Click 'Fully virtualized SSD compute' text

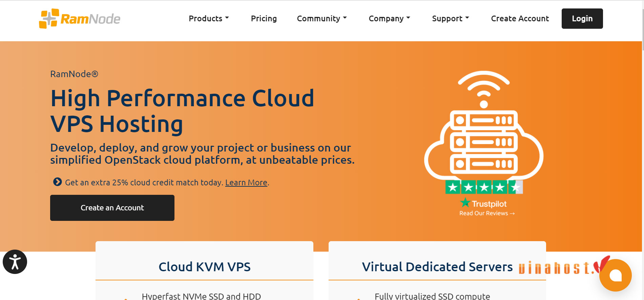pyautogui.click(x=432, y=296)
